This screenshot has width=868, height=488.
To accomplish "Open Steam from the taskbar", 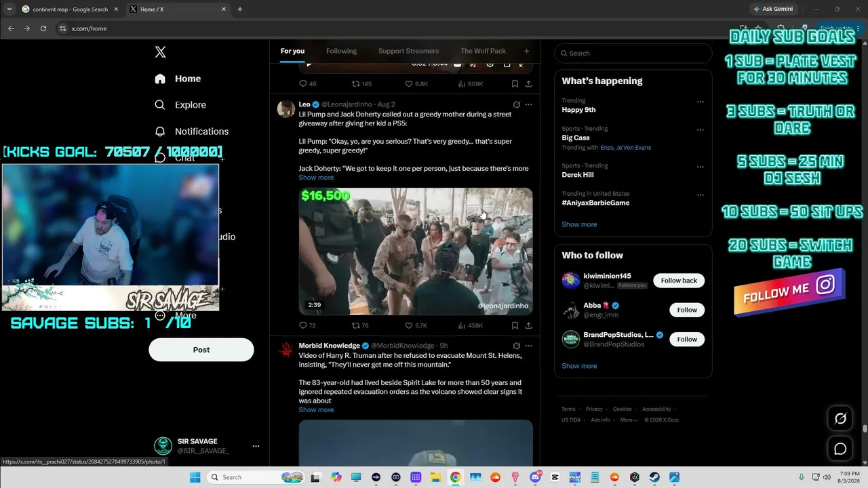I will pyautogui.click(x=654, y=477).
